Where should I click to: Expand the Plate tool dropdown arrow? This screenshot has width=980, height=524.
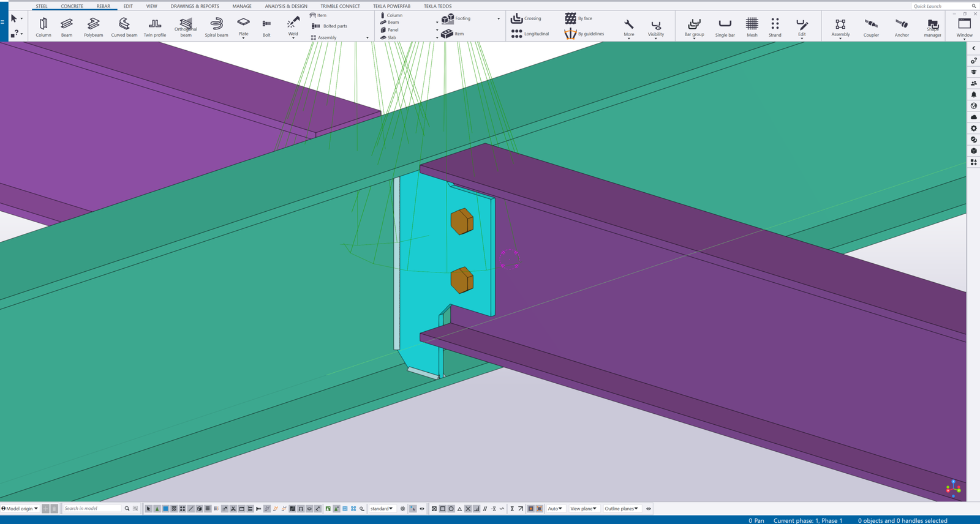tap(243, 38)
